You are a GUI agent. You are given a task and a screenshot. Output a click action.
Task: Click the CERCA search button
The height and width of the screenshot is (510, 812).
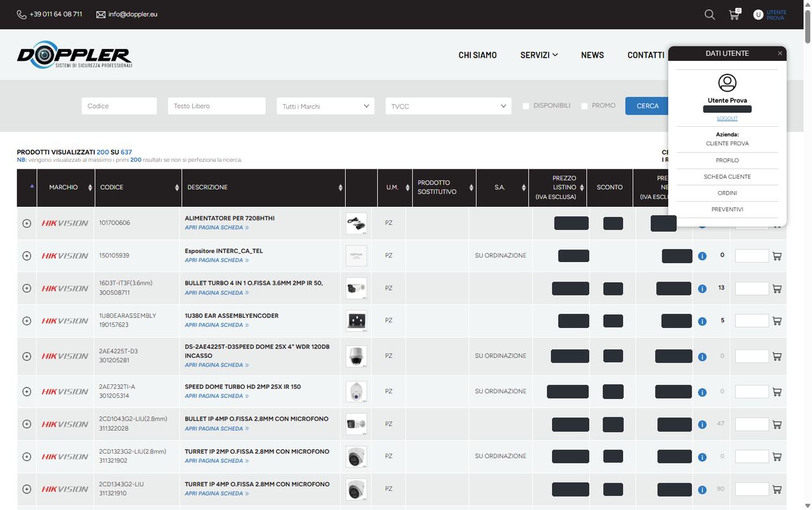[x=647, y=106]
